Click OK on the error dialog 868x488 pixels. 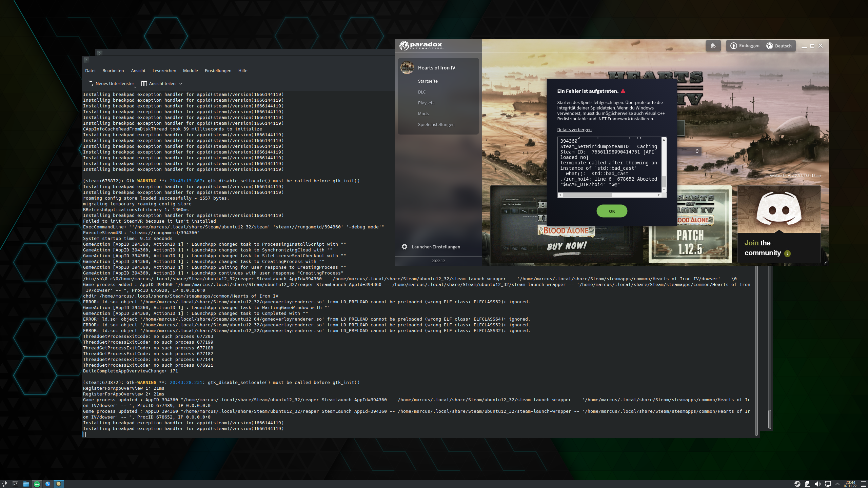coord(612,211)
